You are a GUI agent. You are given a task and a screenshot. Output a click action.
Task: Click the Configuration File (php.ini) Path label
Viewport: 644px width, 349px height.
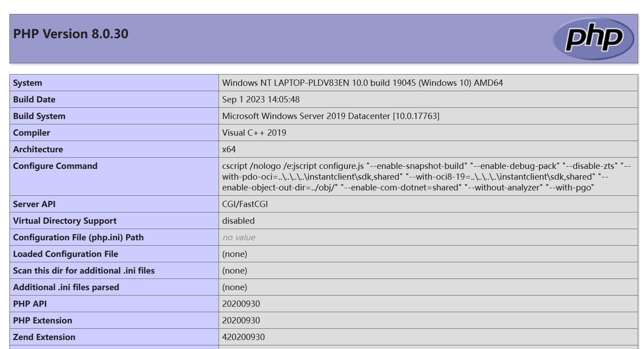pyautogui.click(x=79, y=238)
